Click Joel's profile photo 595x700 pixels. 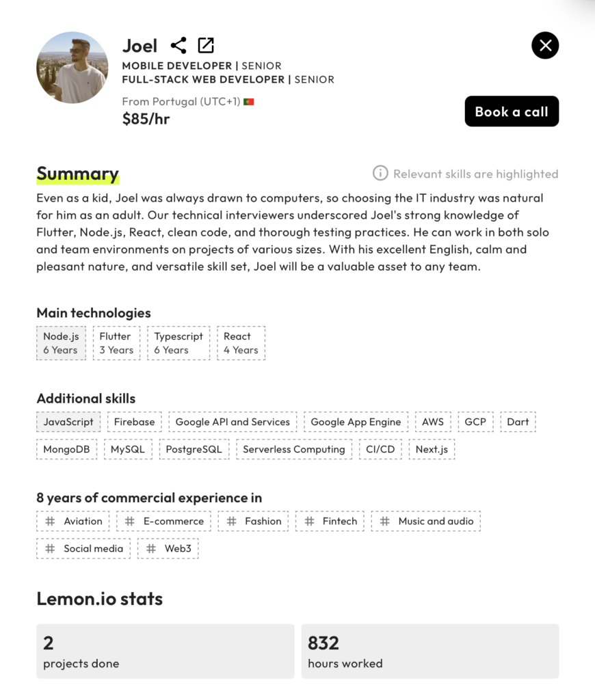(72, 68)
